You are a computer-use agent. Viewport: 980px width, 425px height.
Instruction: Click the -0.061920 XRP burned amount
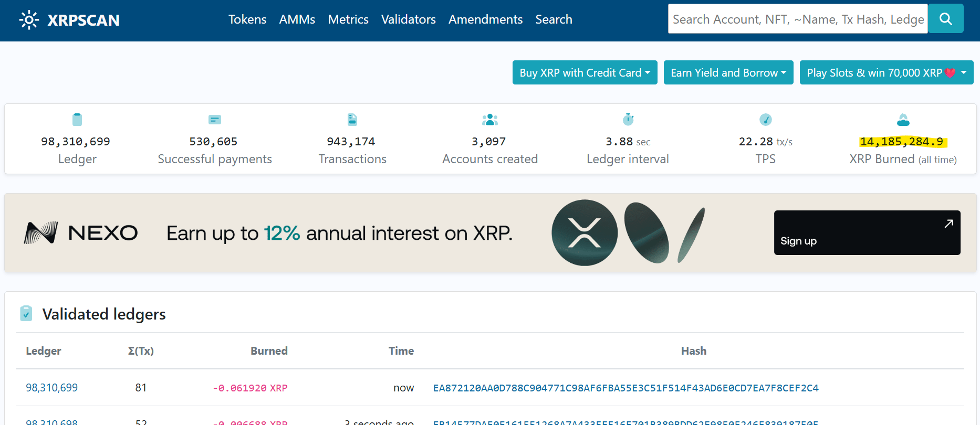click(x=250, y=388)
